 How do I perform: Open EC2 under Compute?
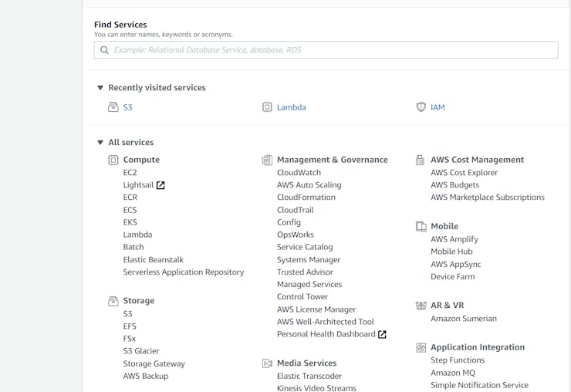point(130,173)
